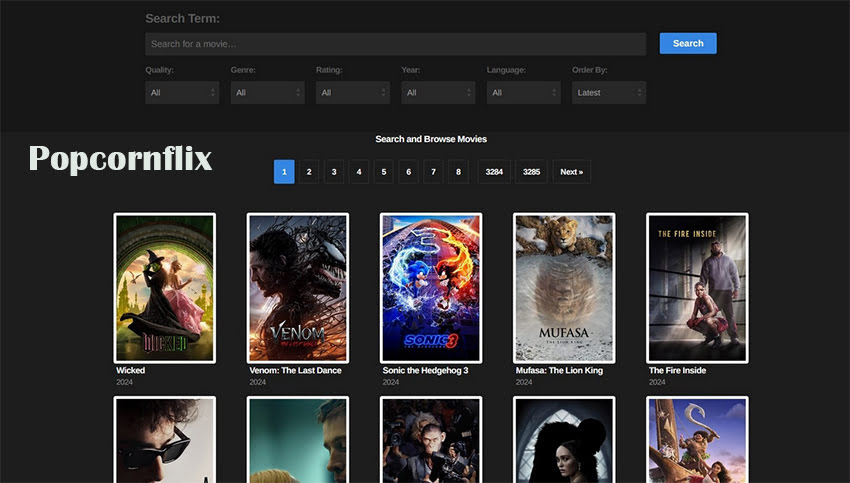This screenshot has width=850, height=483.
Task: Select page 1 in pagination
Action: [284, 172]
